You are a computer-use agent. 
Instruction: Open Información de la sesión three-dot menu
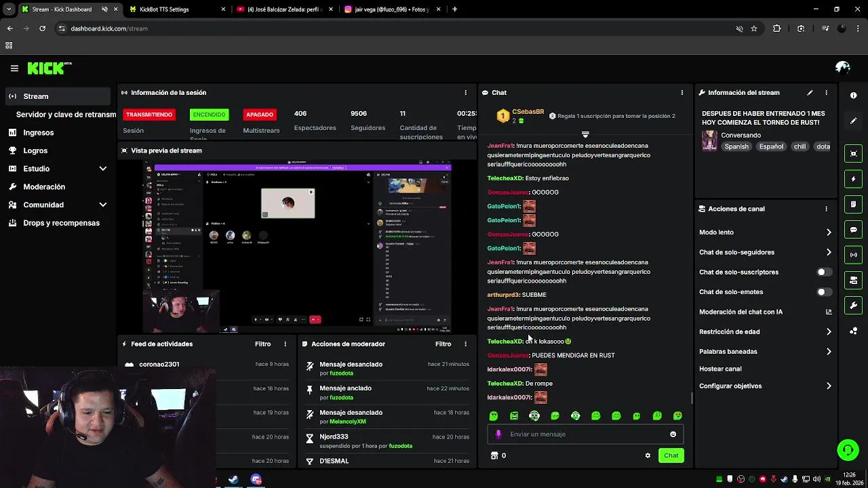(465, 93)
